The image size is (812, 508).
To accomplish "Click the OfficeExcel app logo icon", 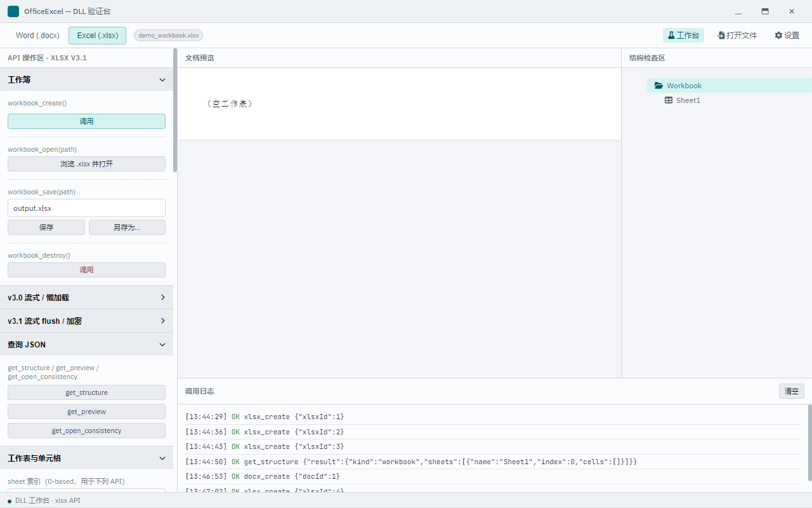I will pos(13,11).
